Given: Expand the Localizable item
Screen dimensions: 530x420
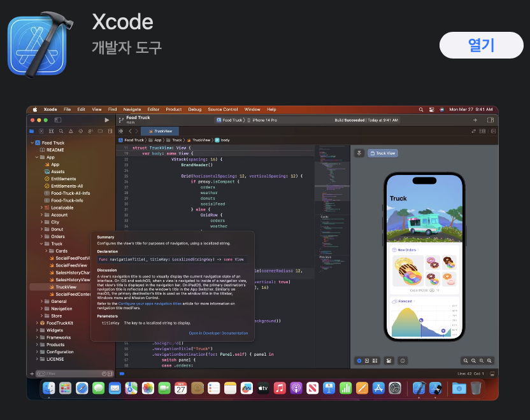Looking at the screenshot, I should (x=41, y=207).
